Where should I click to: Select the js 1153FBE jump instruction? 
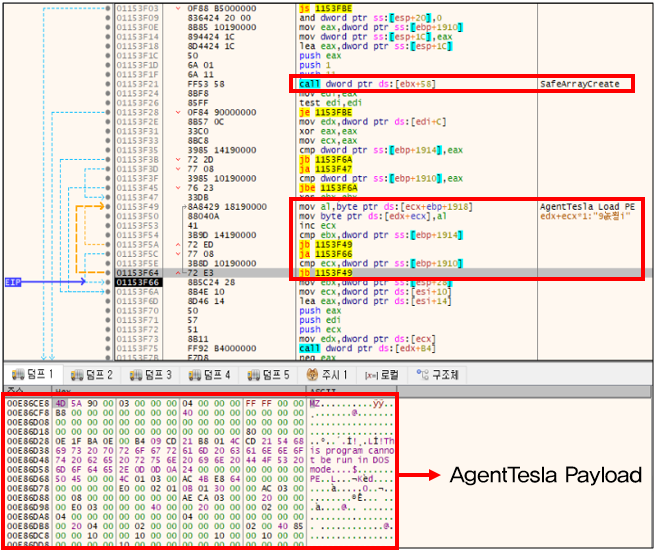326,8
